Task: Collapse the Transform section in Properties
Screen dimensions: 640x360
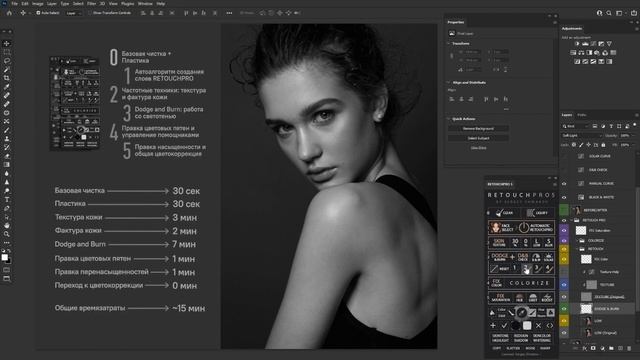Action: (448, 43)
